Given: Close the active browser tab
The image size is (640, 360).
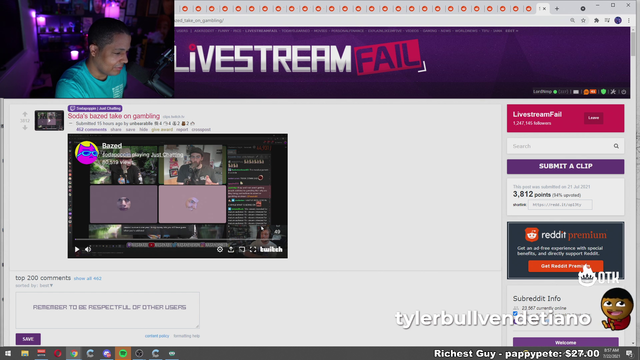Looking at the screenshot, I should (544, 9).
